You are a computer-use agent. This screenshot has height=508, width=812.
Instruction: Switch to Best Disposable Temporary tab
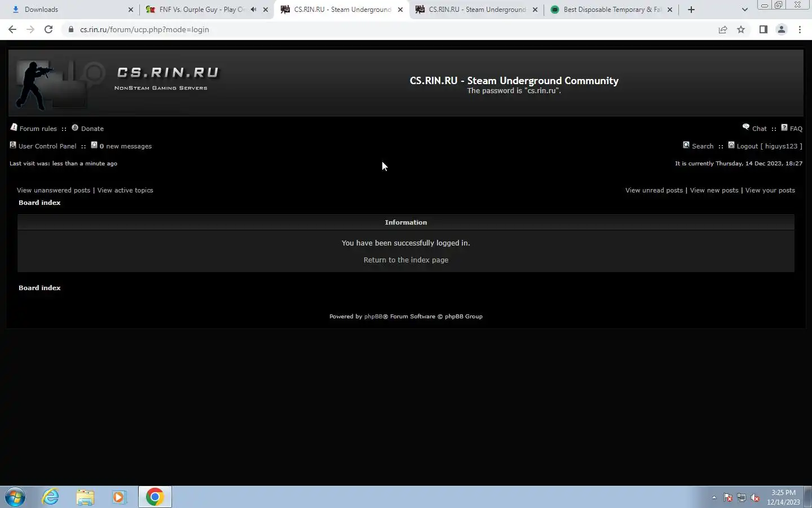[x=611, y=10]
